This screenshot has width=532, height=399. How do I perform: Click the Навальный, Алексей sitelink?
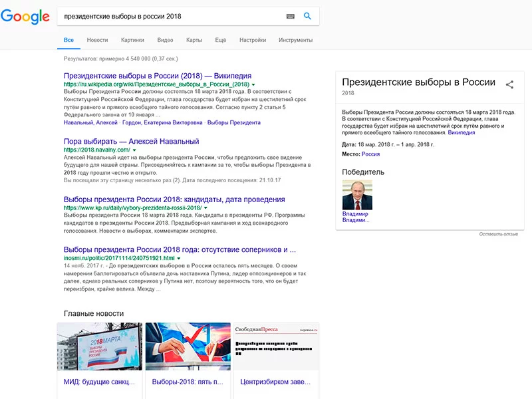point(90,122)
